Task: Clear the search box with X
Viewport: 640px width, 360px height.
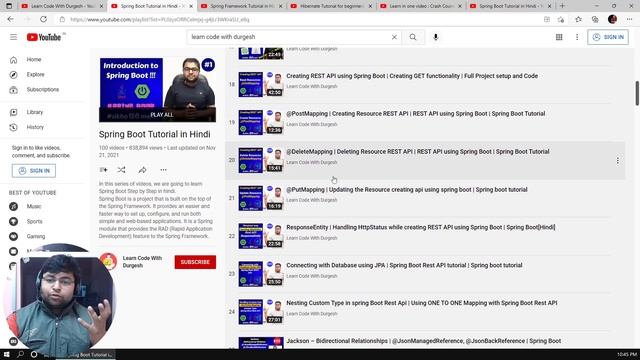Action: point(394,37)
